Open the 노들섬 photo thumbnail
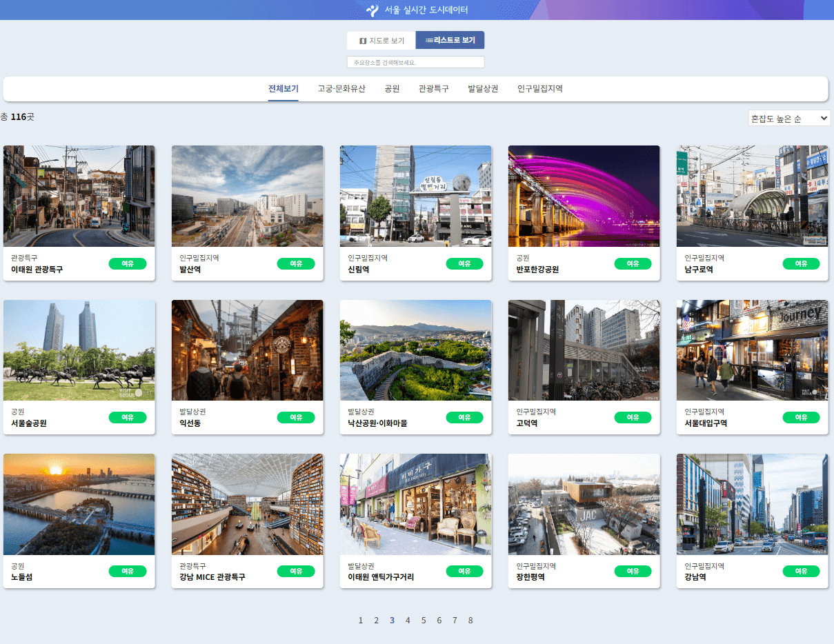 (79, 504)
